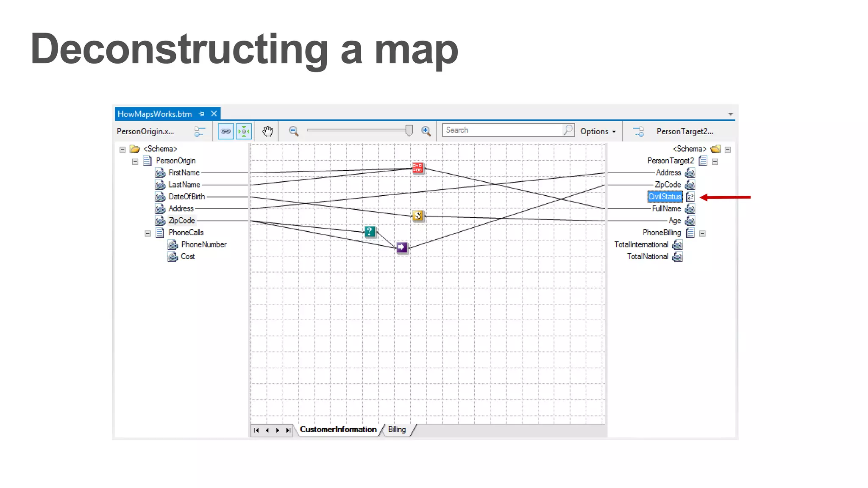Image resolution: width=868 pixels, height=488 pixels.
Task: Click the red Looping functoid on grid
Action: [x=417, y=168]
